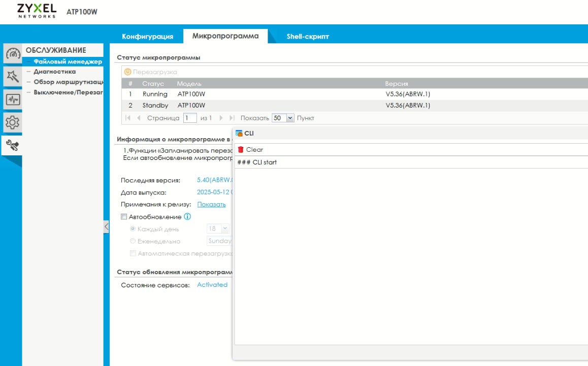This screenshot has width=588, height=366.
Task: Open Выключение/Перезагрузка menu item
Action: [68, 92]
